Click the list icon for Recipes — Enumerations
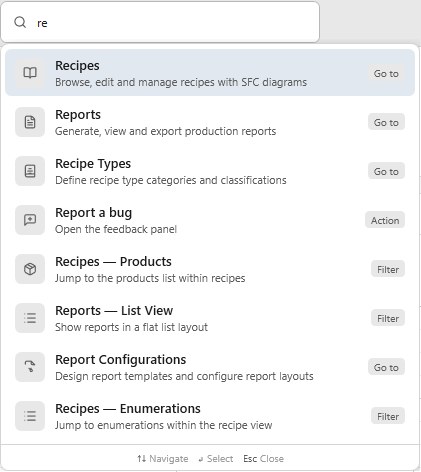The height and width of the screenshot is (472, 421). tap(30, 416)
